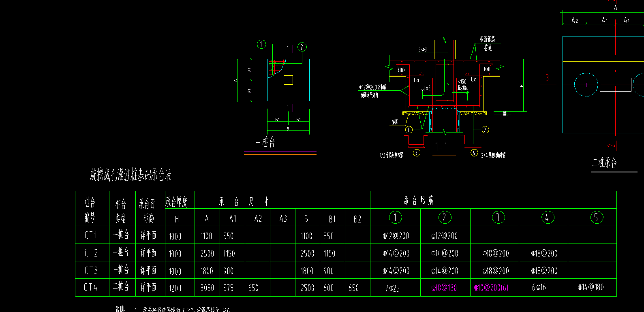The image size is (644, 312).
Task: Click the CT1 cell in the table
Action: coord(91,235)
